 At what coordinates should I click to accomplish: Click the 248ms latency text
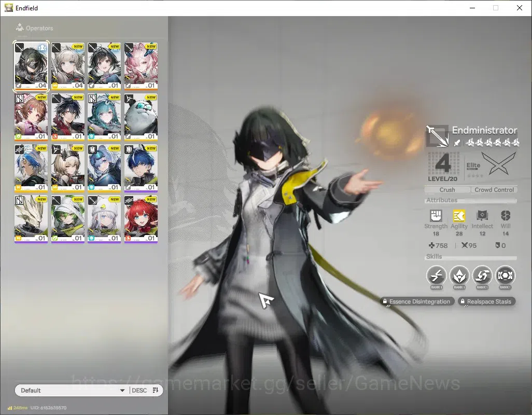(x=21, y=408)
